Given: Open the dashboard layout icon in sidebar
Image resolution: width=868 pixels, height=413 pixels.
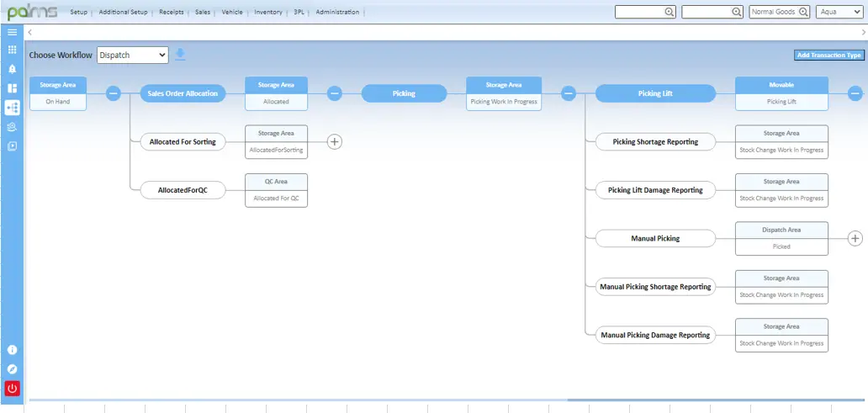Looking at the screenshot, I should (x=12, y=88).
